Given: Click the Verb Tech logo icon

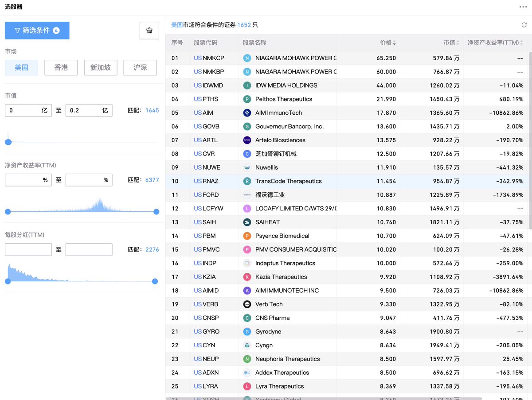Looking at the screenshot, I should coord(247,304).
